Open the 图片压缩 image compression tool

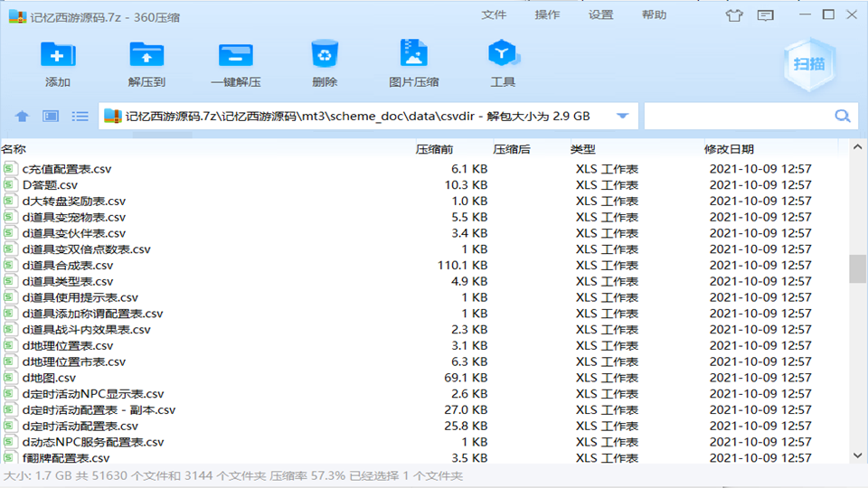(413, 56)
